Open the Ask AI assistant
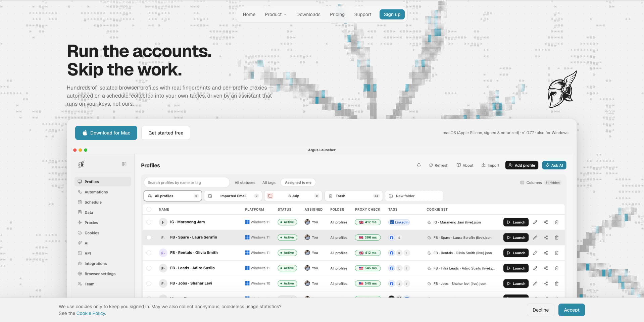Image resolution: width=644 pixels, height=322 pixels. (x=554, y=165)
